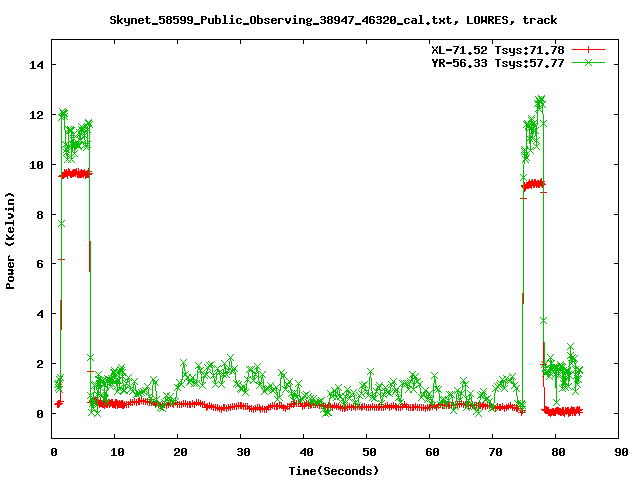The image size is (640, 480).
Task: Click the Time(Seconds) x-axis label
Action: [333, 471]
